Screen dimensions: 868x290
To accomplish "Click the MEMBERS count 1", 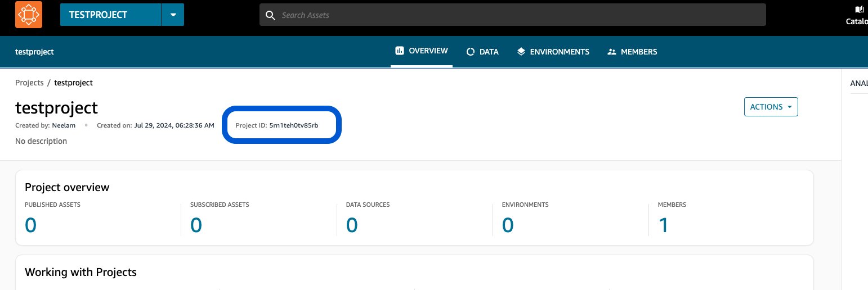I will click(x=663, y=225).
